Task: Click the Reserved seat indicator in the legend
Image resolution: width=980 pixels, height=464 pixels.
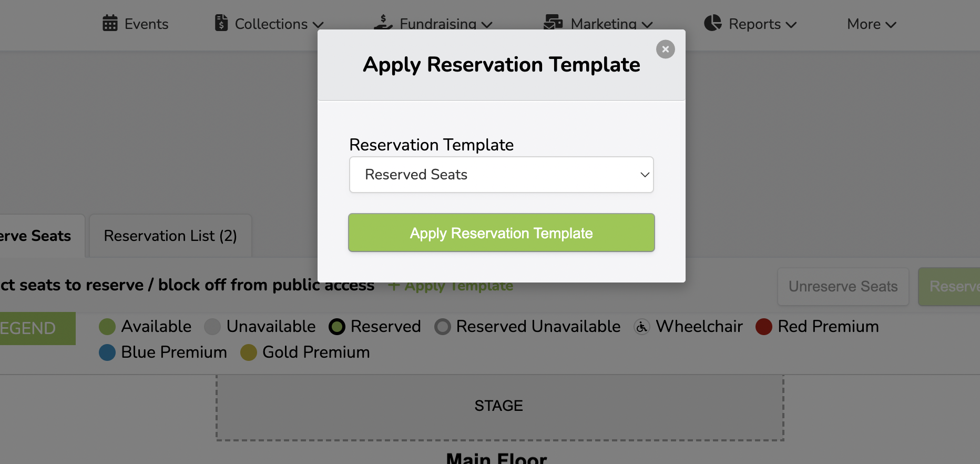Action: tap(337, 327)
